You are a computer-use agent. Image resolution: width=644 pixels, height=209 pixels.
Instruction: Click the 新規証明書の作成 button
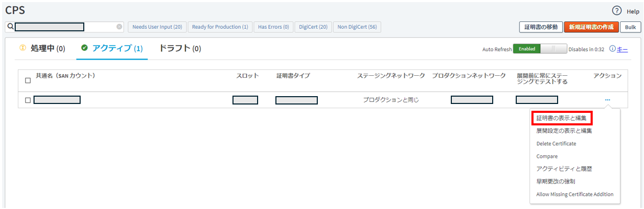pyautogui.click(x=592, y=27)
